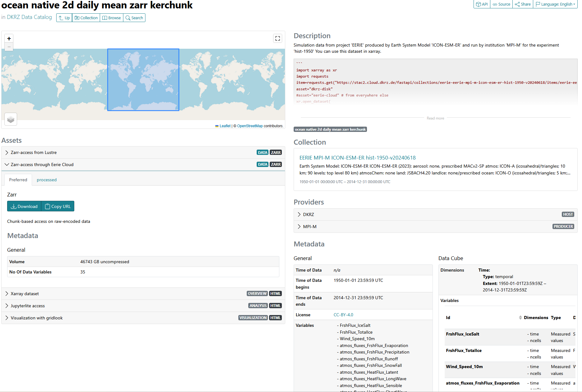The image size is (582, 392).
Task: Go Up to the parent catalog
Action: click(64, 18)
